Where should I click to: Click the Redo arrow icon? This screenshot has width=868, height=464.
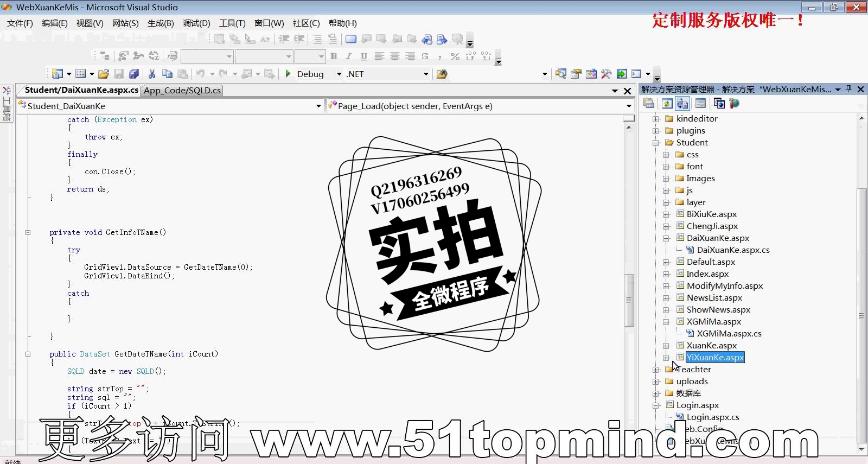pos(223,74)
